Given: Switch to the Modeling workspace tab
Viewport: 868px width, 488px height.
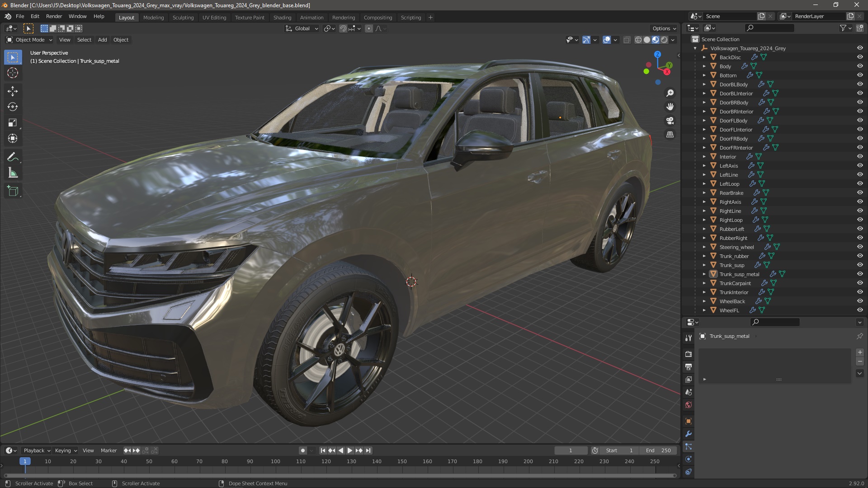Looking at the screenshot, I should (x=153, y=18).
